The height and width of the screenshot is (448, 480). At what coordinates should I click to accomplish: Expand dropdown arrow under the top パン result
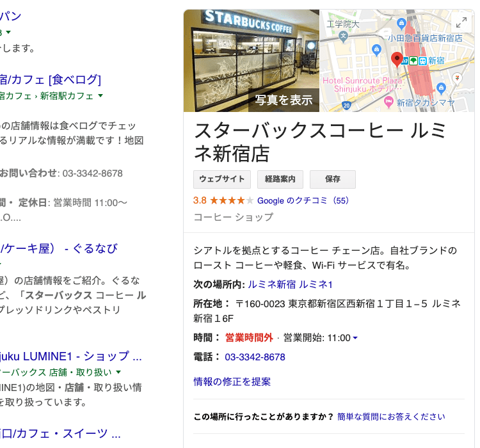[x=8, y=32]
